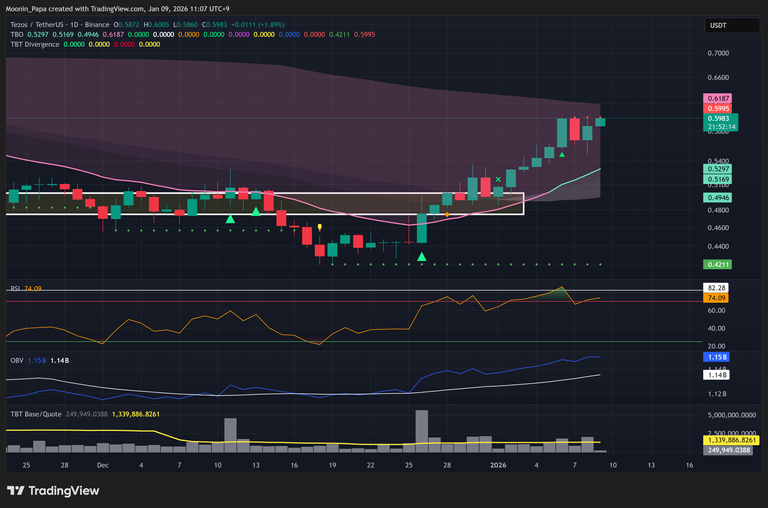768x508 pixels.
Task: Click the RSI indicator legend label
Action: click(14, 288)
